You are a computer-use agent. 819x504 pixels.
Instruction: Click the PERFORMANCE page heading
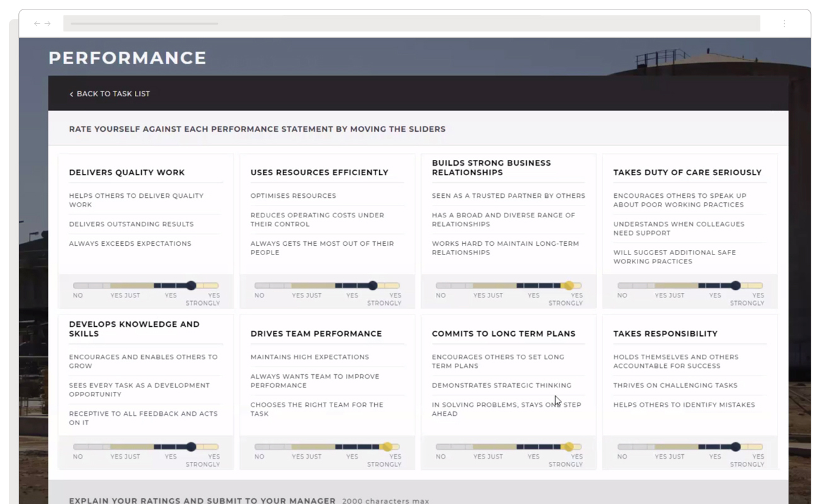(128, 58)
